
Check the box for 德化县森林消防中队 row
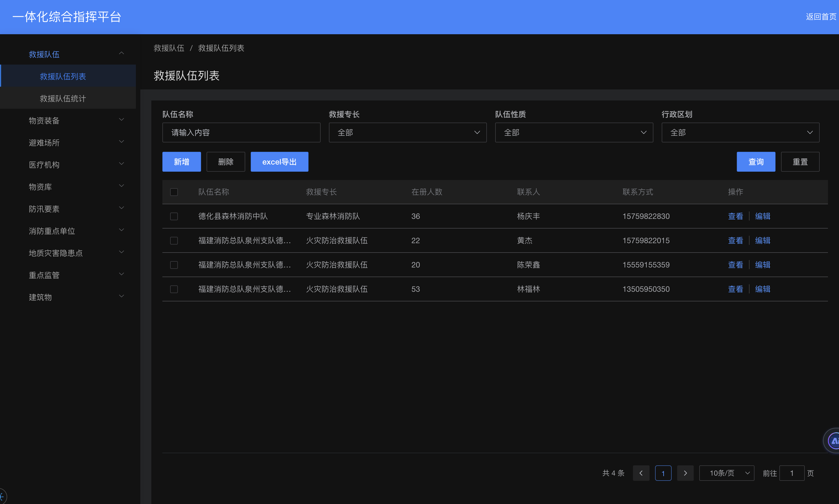[x=174, y=216]
